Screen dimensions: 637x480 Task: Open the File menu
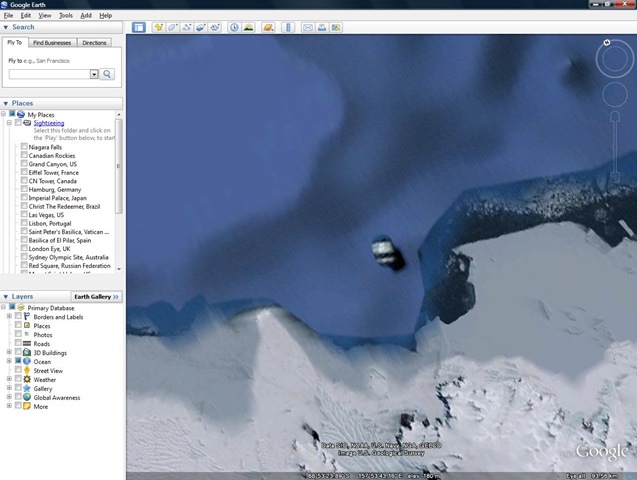pos(8,15)
